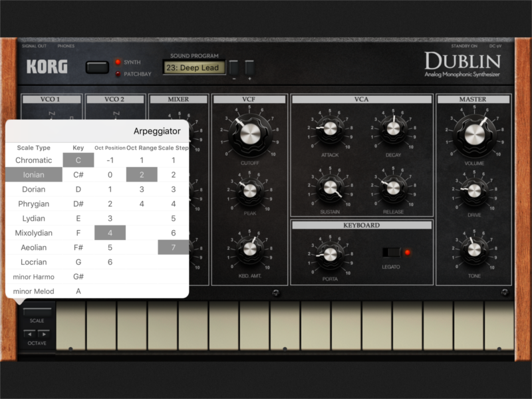Viewport: 532px width, 399px height.
Task: Choose the Mixolydian scale type
Action: tap(34, 233)
